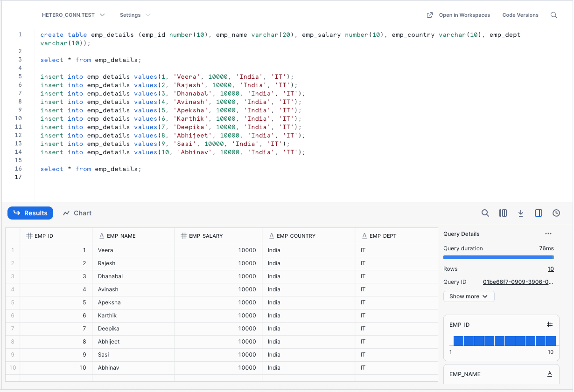
Task: Open the query history clock icon
Action: tap(556, 213)
